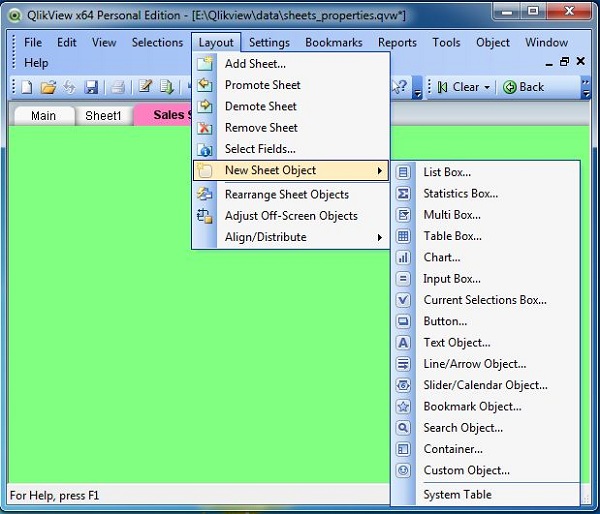Open the Reports menu
Image resolution: width=600 pixels, height=514 pixels.
[397, 42]
